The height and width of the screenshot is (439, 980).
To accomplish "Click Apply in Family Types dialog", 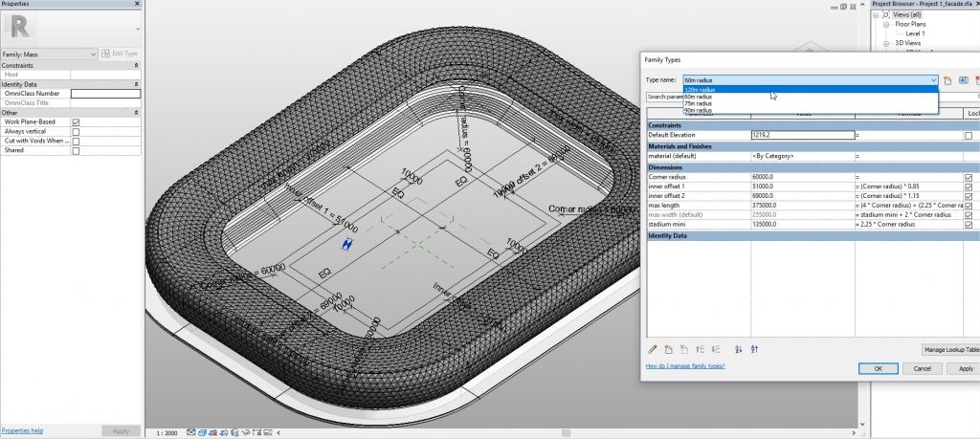I will click(x=965, y=368).
